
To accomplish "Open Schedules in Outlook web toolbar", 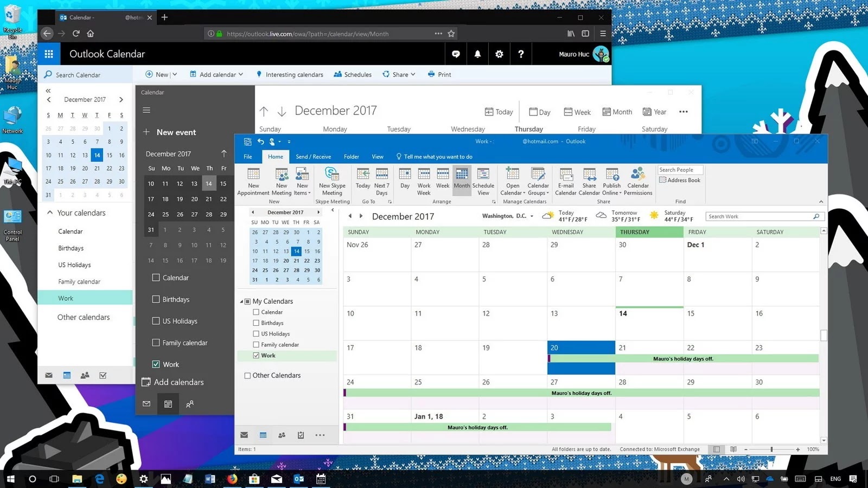I will coord(353,75).
